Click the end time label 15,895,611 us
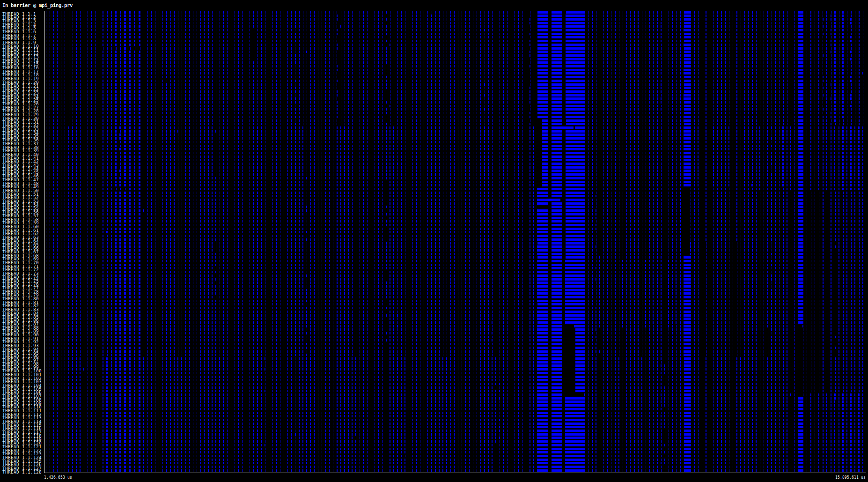This screenshot has height=482, width=868. [850, 477]
